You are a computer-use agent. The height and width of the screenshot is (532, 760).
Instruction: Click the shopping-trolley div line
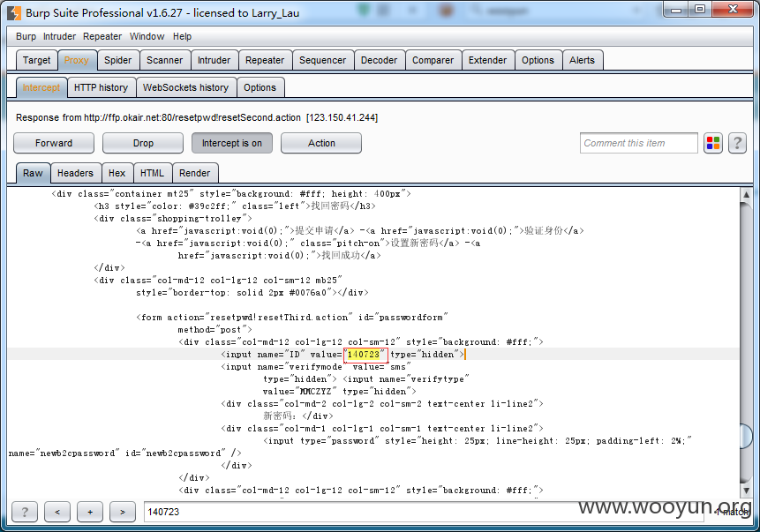click(x=172, y=219)
